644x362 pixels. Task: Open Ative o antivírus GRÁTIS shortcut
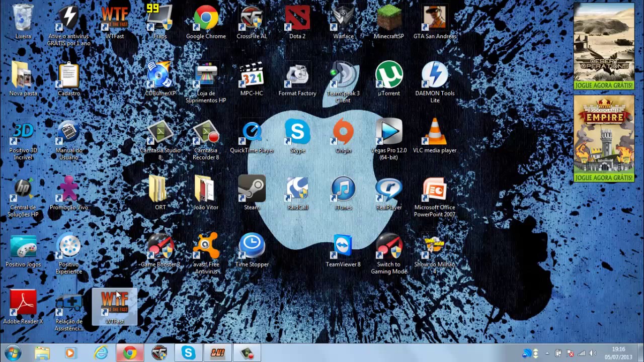69,25
